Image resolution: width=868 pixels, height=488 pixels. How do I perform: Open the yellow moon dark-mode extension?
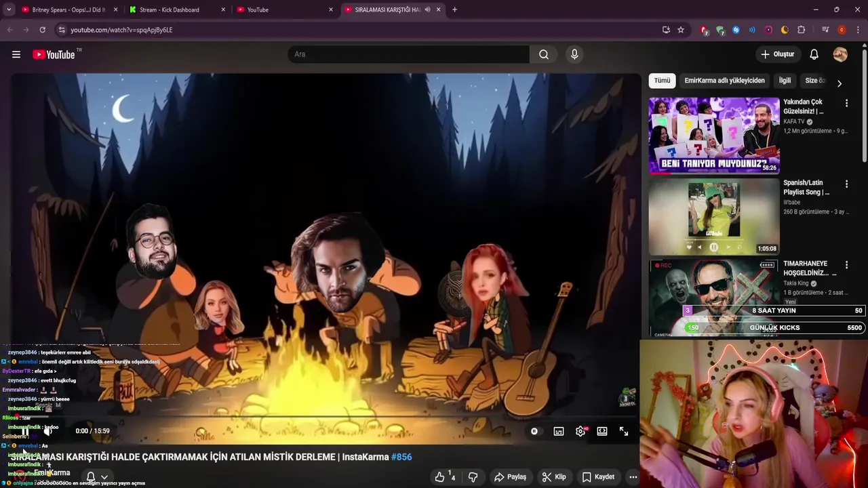(x=785, y=30)
